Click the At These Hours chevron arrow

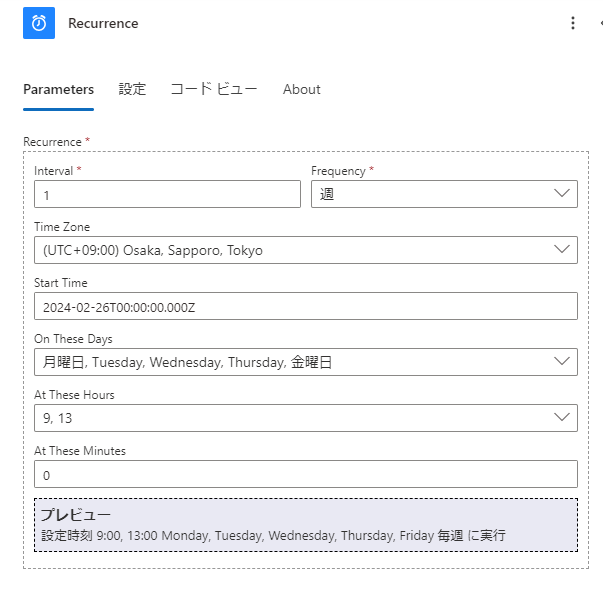[562, 418]
